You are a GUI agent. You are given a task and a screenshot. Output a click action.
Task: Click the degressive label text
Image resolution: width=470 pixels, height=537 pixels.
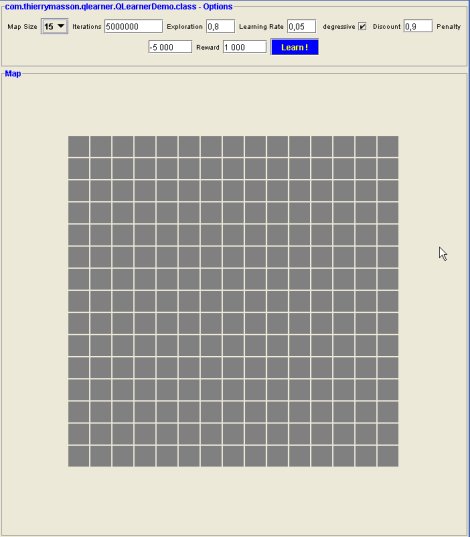339,27
